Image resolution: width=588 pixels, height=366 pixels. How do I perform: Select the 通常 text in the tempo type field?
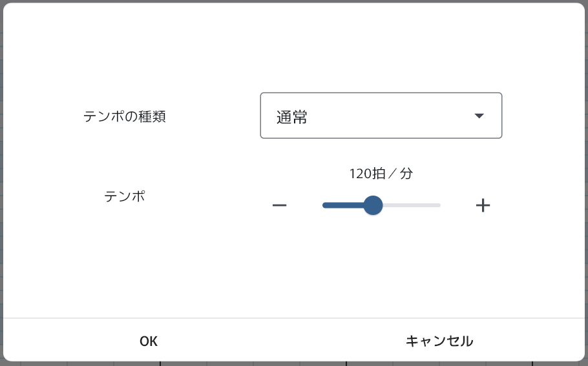pos(292,117)
